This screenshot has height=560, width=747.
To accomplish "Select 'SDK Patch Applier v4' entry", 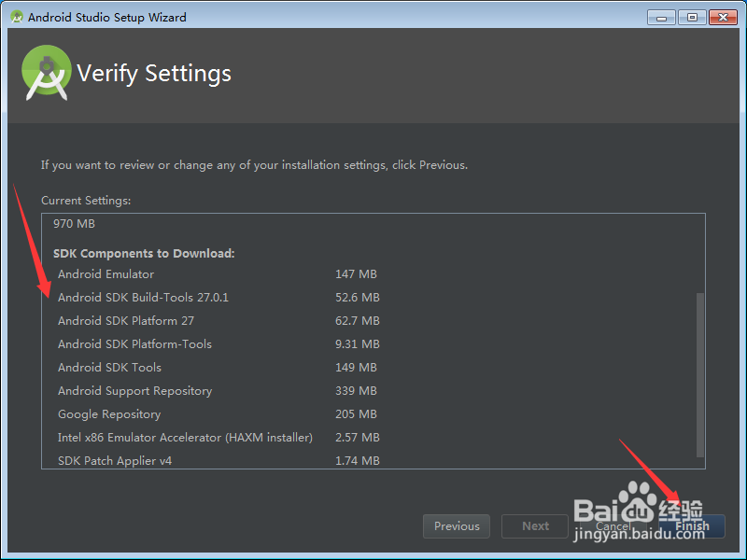I will [x=115, y=461].
